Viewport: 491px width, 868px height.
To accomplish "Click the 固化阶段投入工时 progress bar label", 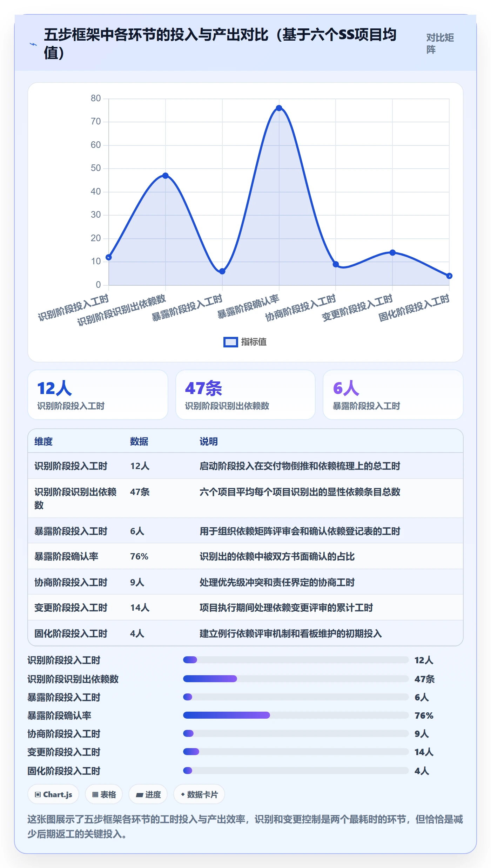I will 64,771.
